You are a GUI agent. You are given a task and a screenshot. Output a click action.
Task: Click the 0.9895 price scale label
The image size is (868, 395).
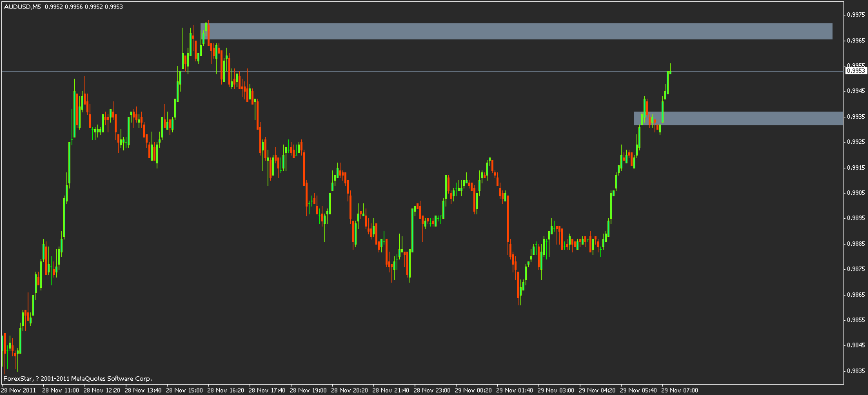(855, 218)
